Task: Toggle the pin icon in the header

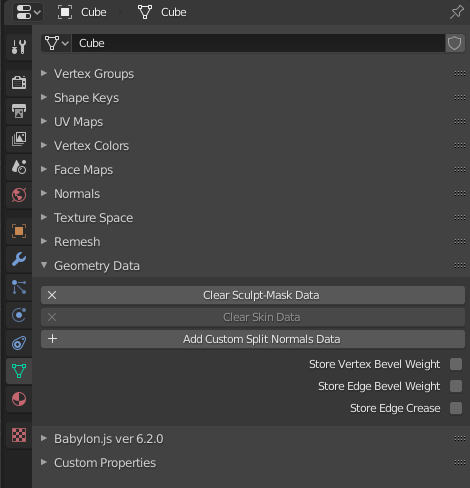Action: coord(456,12)
